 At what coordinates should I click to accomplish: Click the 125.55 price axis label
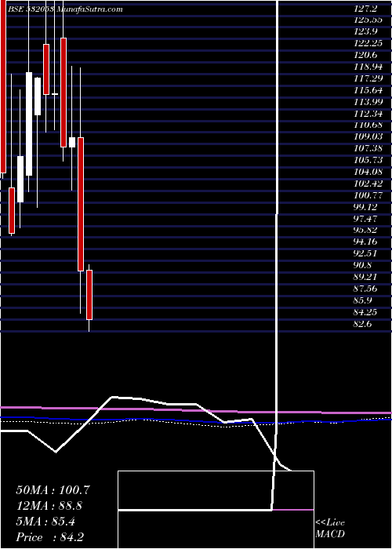(x=368, y=20)
